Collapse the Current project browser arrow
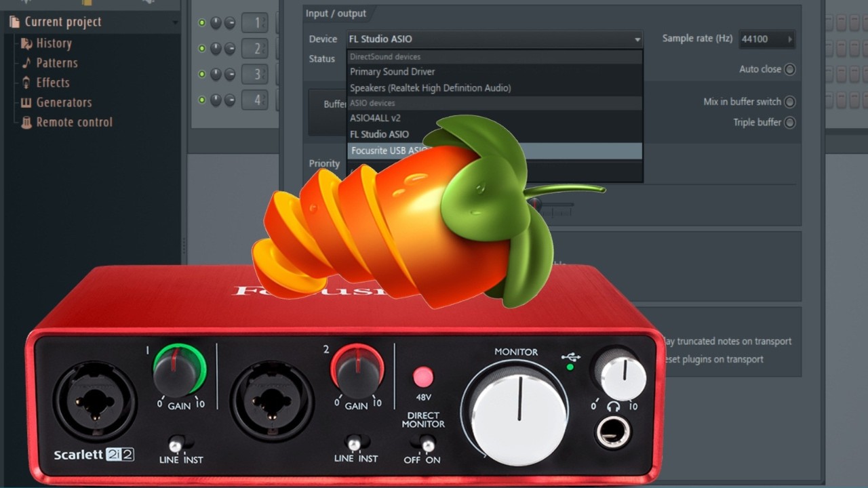 (175, 22)
